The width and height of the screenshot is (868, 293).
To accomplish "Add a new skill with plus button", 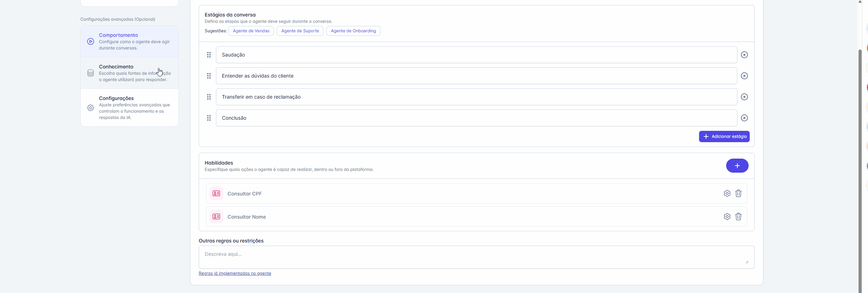I will pos(737,166).
